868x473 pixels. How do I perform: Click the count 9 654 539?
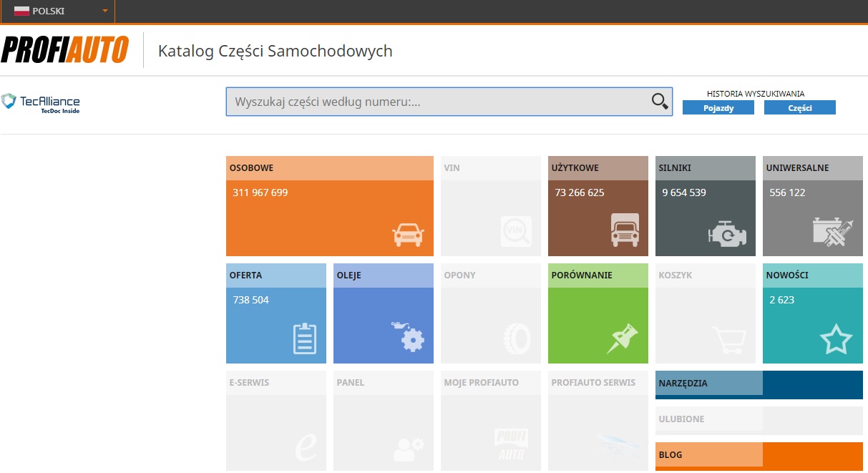[x=684, y=192]
